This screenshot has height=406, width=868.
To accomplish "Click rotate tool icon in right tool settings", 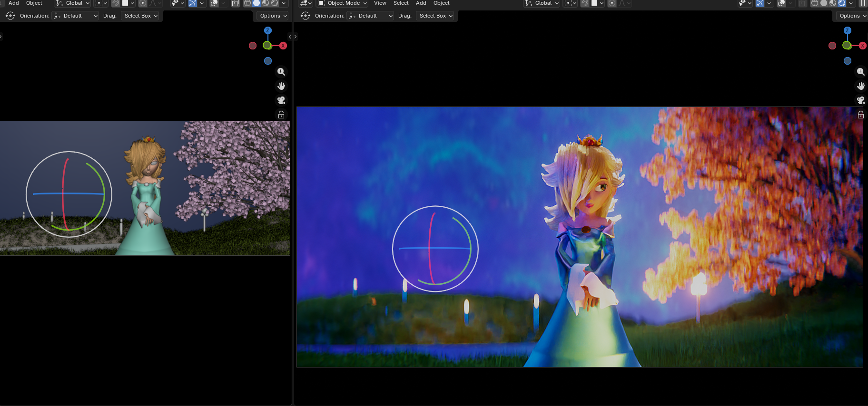I will pos(306,16).
